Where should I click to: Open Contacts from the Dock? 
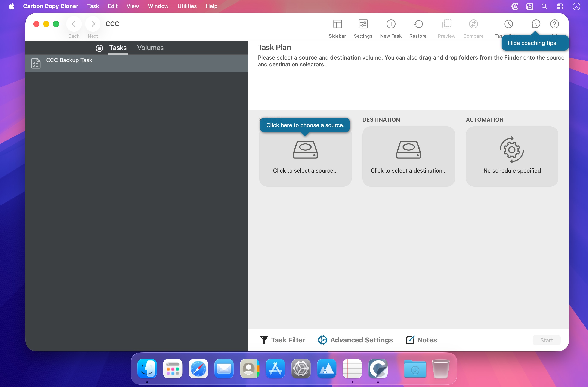(250, 368)
